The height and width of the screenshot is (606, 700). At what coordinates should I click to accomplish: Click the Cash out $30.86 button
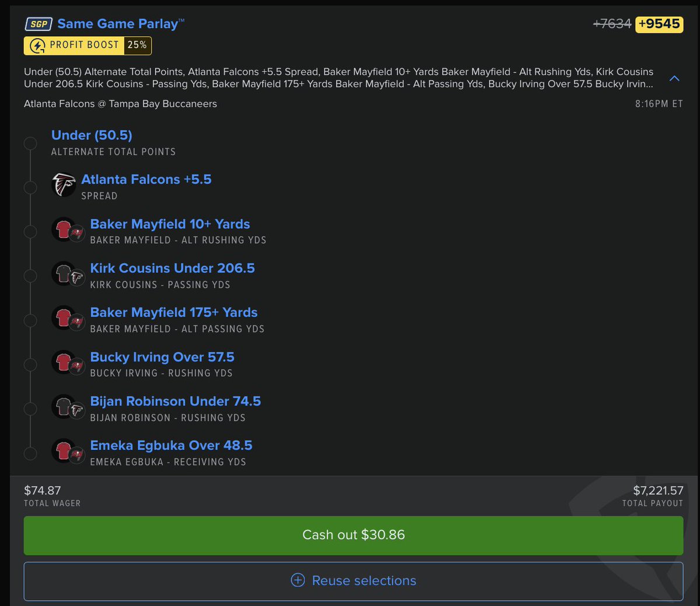tap(353, 535)
